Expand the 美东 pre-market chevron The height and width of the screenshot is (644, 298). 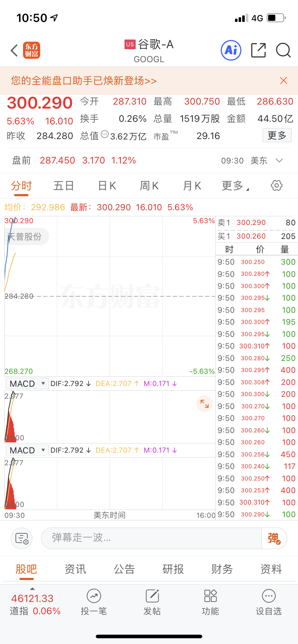click(279, 160)
